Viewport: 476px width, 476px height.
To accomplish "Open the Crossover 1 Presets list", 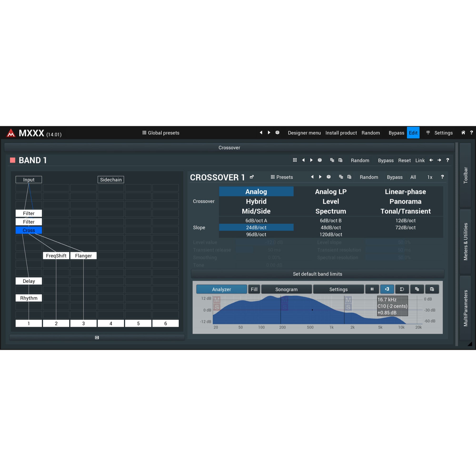I will click(282, 177).
